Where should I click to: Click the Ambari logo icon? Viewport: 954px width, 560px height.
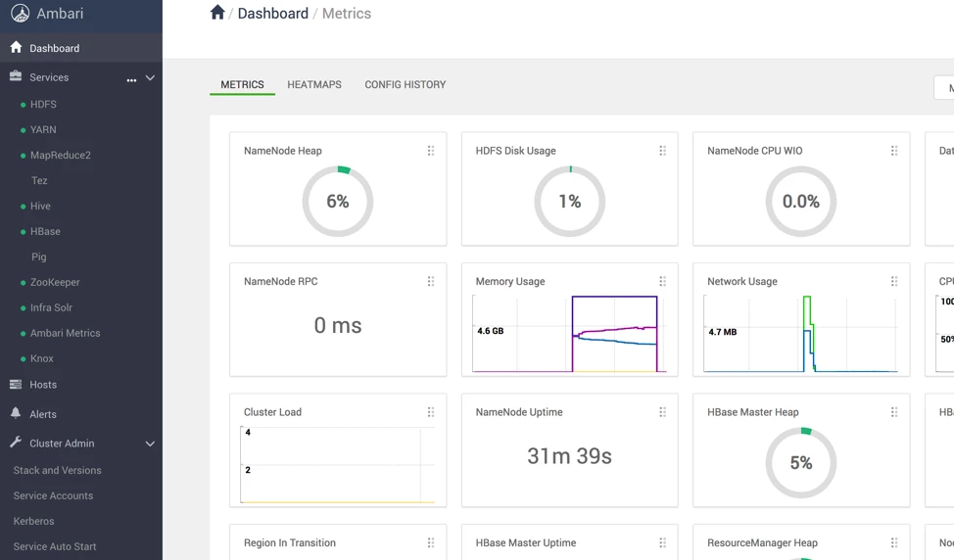(20, 14)
